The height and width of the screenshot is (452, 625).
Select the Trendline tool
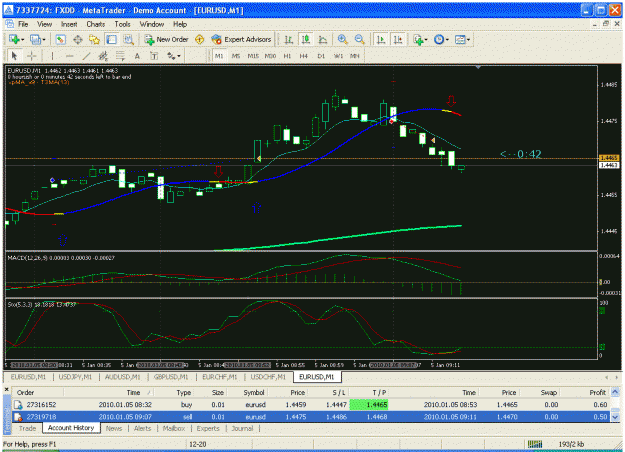coord(86,56)
